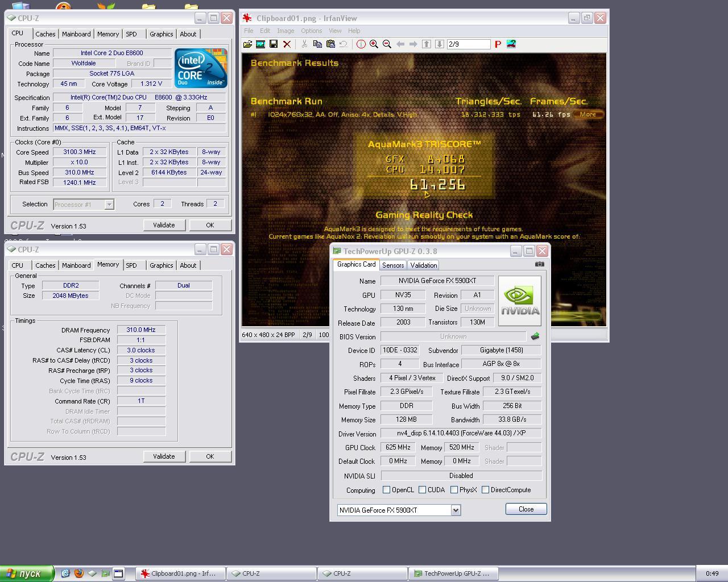Viewport: 728px width, 582px height.
Task: Open the File menu in IrfanView
Action: pos(249,31)
